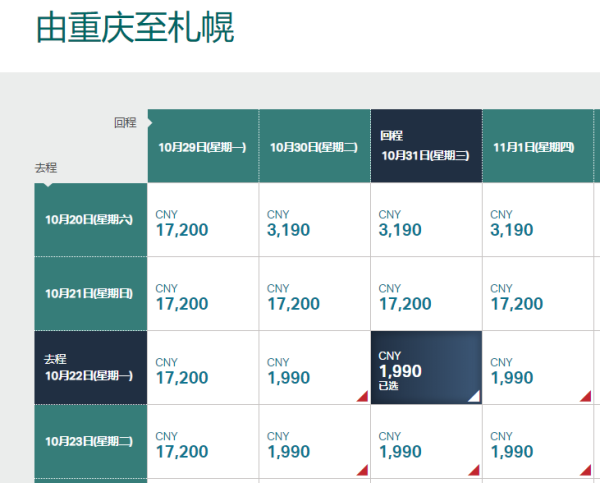The height and width of the screenshot is (483, 600).
Task: Select departure October 21 Sunday row header
Action: (x=91, y=294)
